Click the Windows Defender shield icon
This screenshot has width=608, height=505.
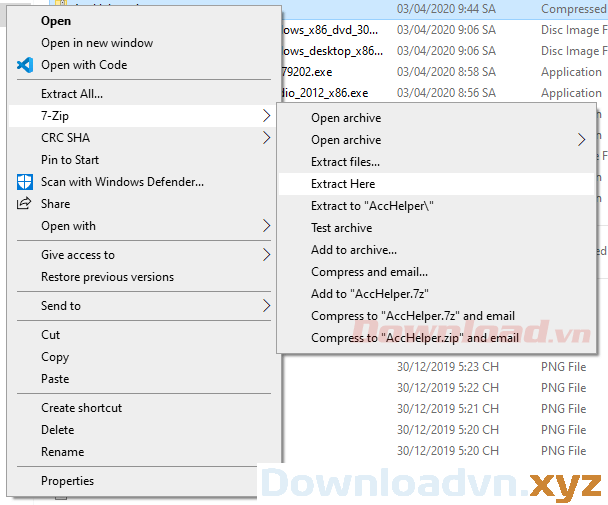click(x=25, y=182)
